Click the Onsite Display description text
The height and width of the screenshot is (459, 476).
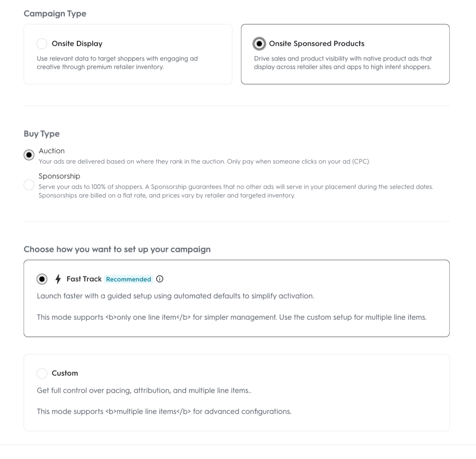117,63
